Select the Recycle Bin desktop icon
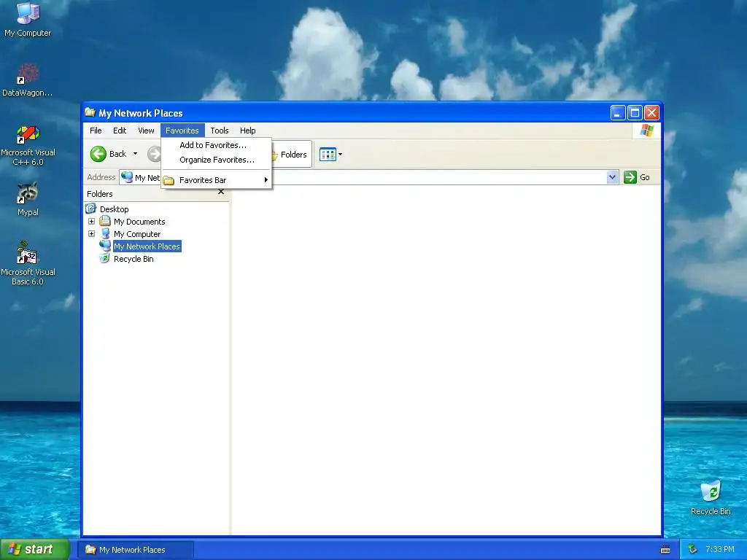This screenshot has width=747, height=560. click(711, 498)
